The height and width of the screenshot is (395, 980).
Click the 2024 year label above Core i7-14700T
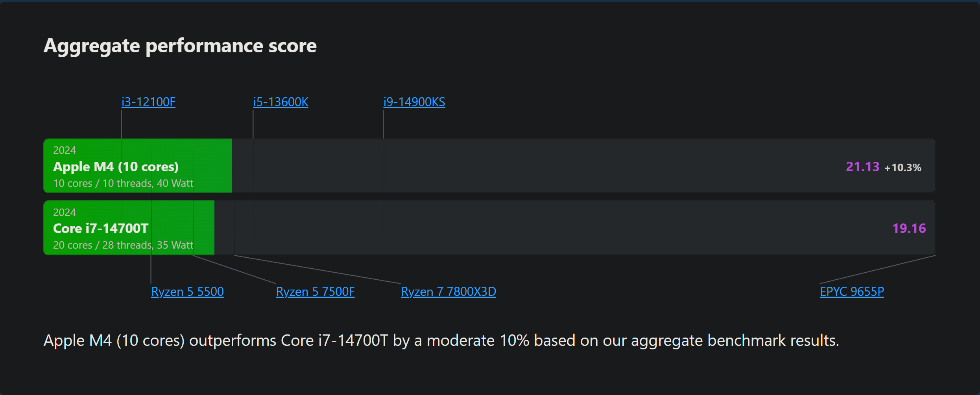65,212
